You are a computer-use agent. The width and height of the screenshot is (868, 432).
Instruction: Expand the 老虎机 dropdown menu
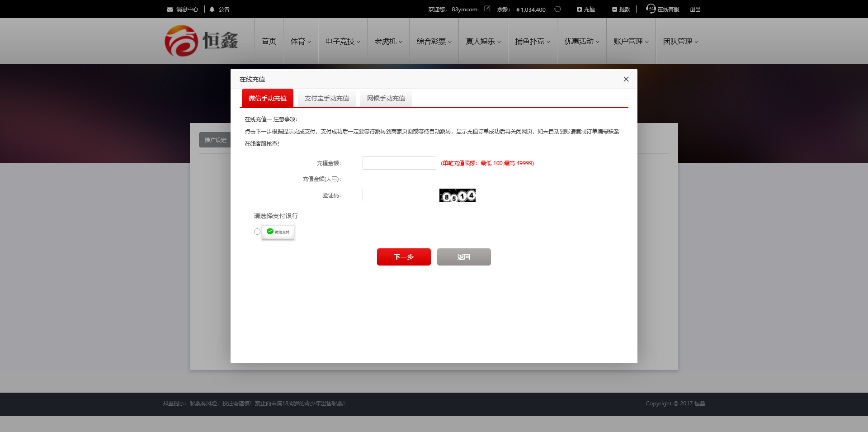click(388, 41)
